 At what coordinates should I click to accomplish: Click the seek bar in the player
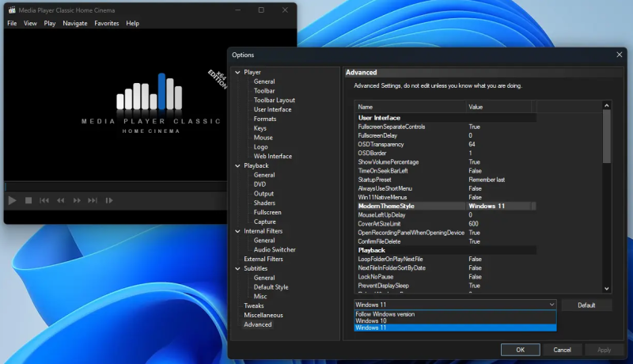tap(116, 187)
